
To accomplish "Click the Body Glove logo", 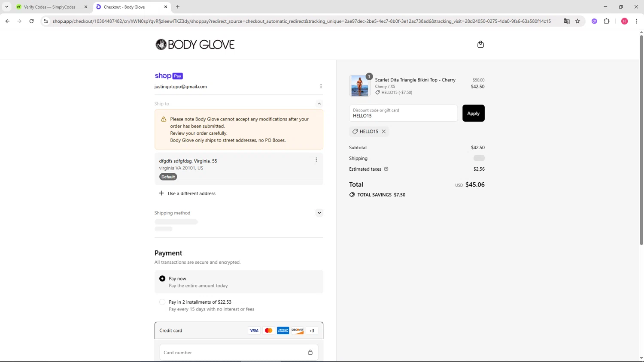I will [x=195, y=45].
